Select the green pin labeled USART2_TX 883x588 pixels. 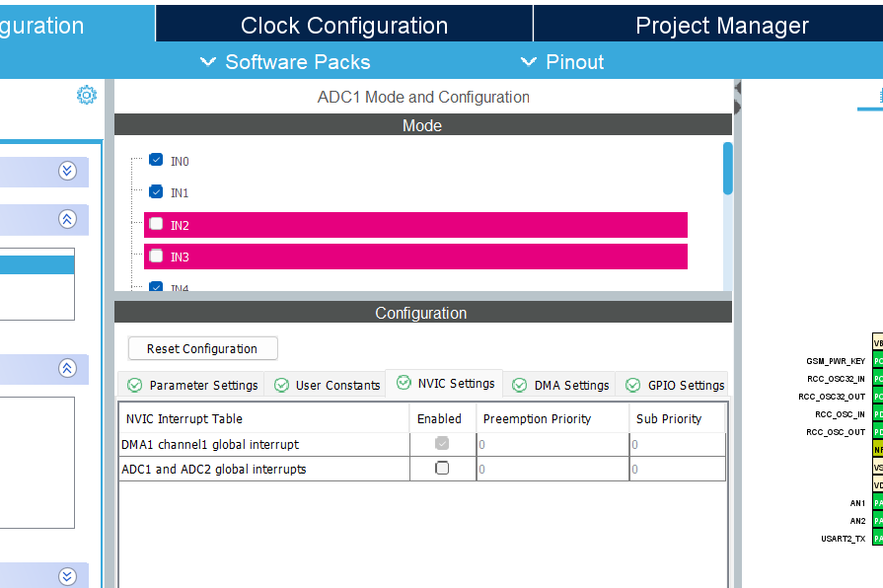tap(877, 539)
